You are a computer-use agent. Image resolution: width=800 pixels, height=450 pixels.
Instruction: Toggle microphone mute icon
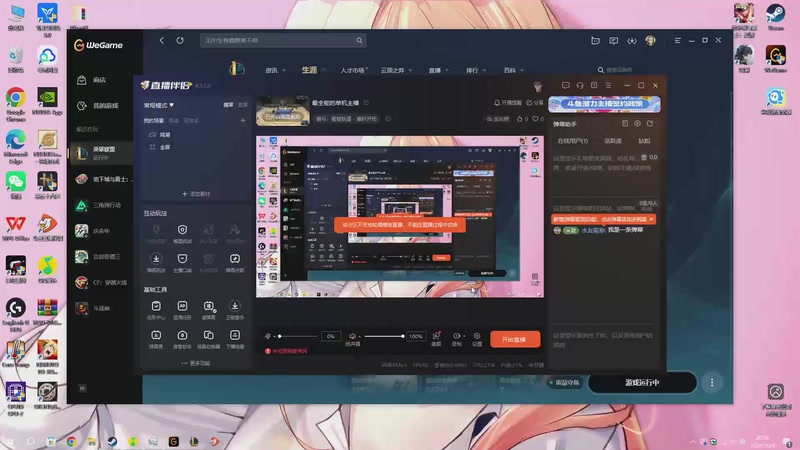[x=268, y=336]
